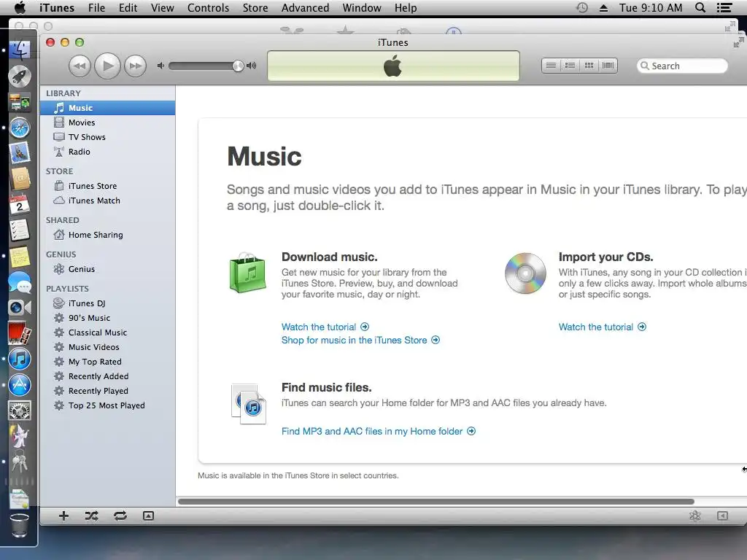Select the Top 25 Most Played playlist
Screen dimensions: 747x560
coord(108,405)
